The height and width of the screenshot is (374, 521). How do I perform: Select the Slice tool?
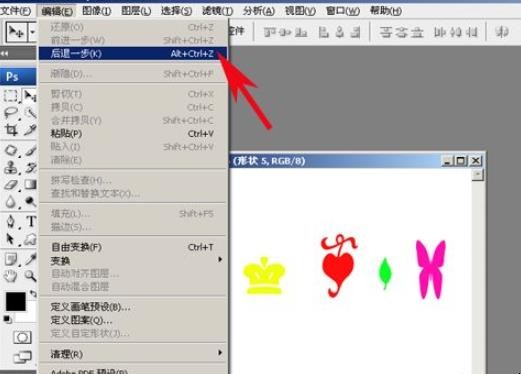30,130
